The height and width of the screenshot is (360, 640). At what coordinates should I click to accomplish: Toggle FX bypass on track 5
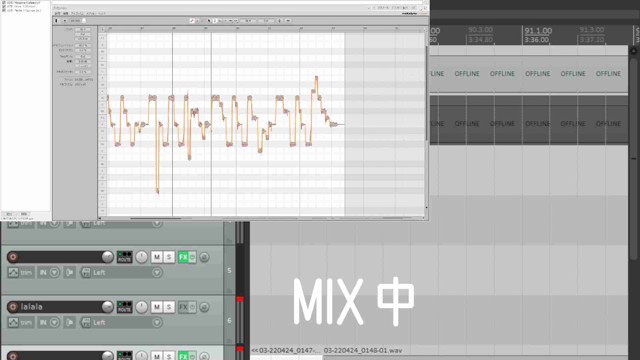(x=192, y=257)
